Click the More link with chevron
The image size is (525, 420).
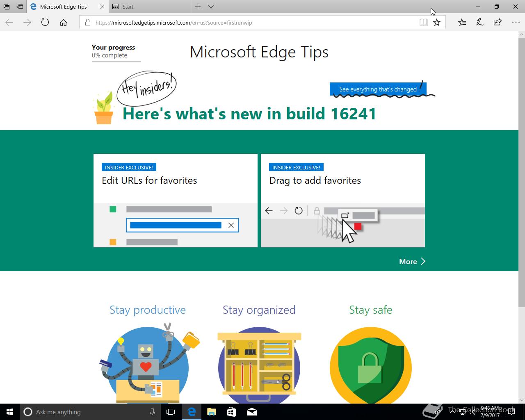tap(412, 261)
